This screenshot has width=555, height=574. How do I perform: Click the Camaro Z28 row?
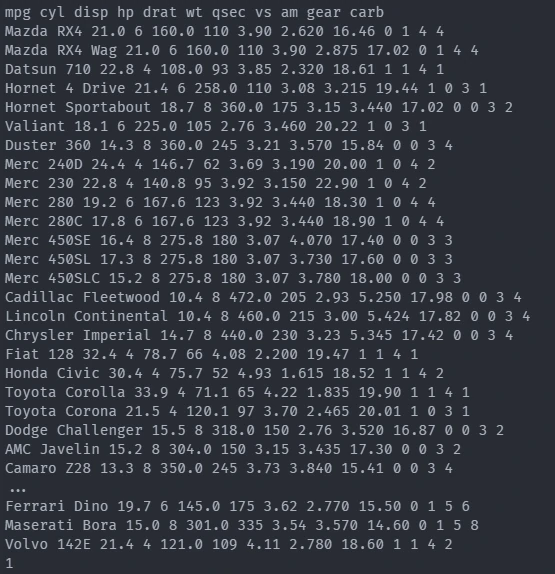click(x=229, y=469)
